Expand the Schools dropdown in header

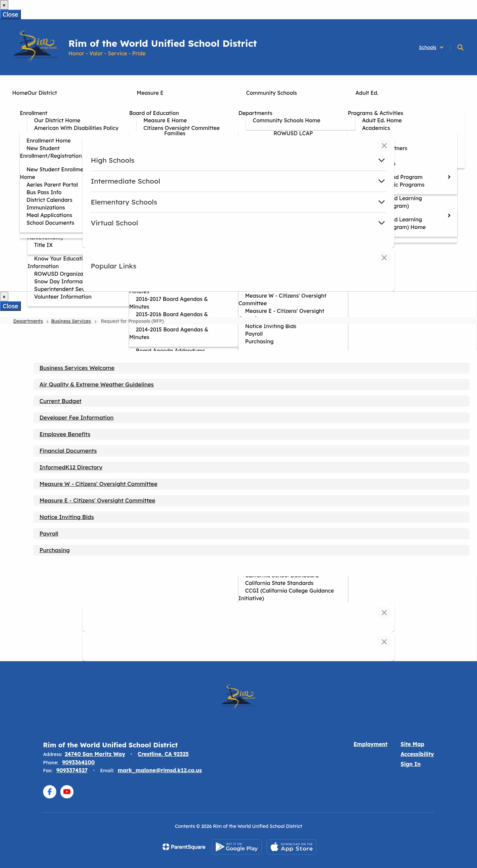coord(431,47)
